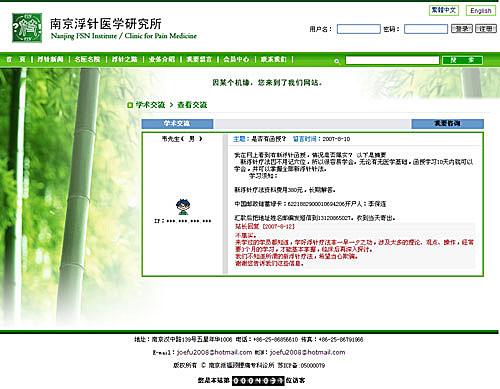Click the register (注册) button
The width and height of the screenshot is (500, 389).
[x=486, y=29]
